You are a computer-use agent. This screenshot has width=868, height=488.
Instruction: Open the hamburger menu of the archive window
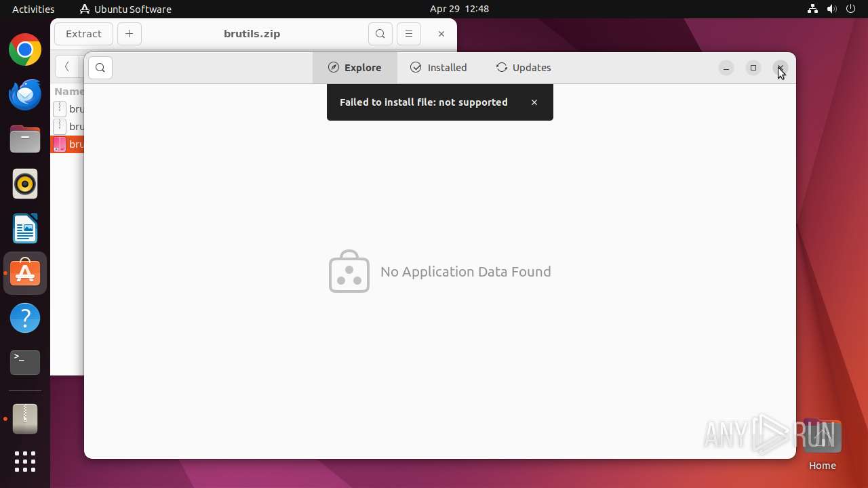tap(409, 34)
